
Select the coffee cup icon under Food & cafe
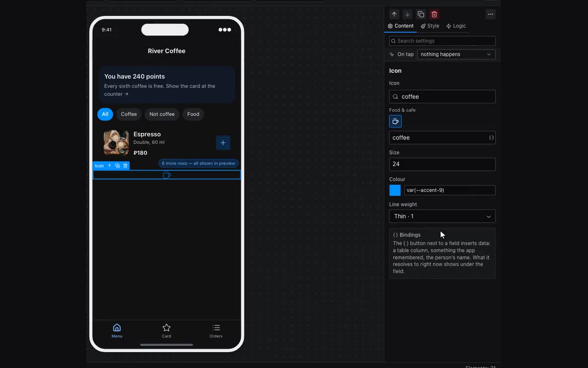pyautogui.click(x=396, y=121)
